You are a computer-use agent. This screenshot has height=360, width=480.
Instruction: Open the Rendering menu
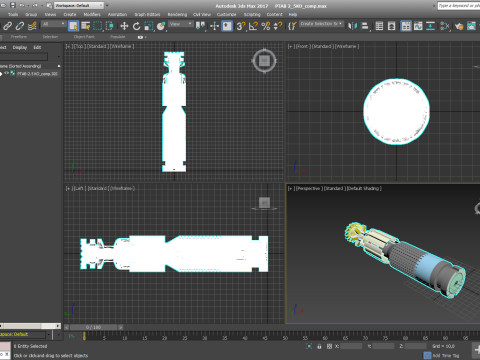click(x=177, y=15)
